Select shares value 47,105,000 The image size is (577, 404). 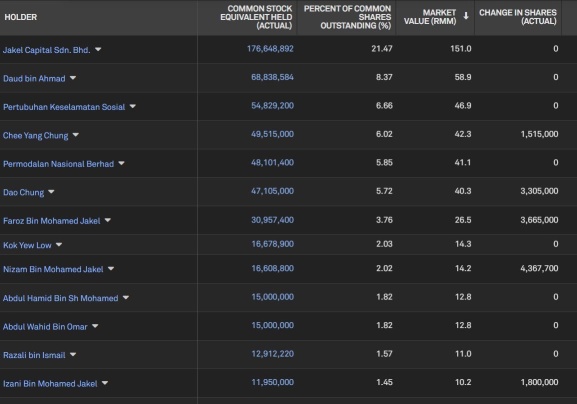[x=272, y=191]
